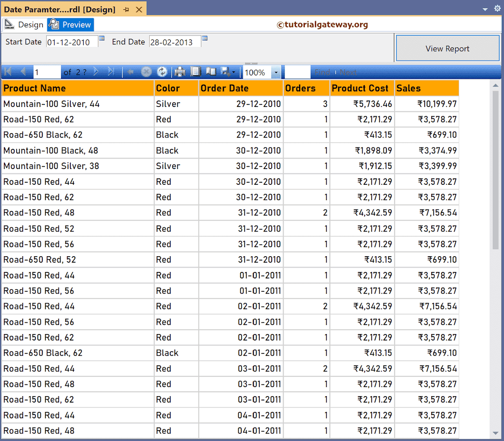Click the previous page arrow icon
The image size is (504, 441).
(x=24, y=72)
